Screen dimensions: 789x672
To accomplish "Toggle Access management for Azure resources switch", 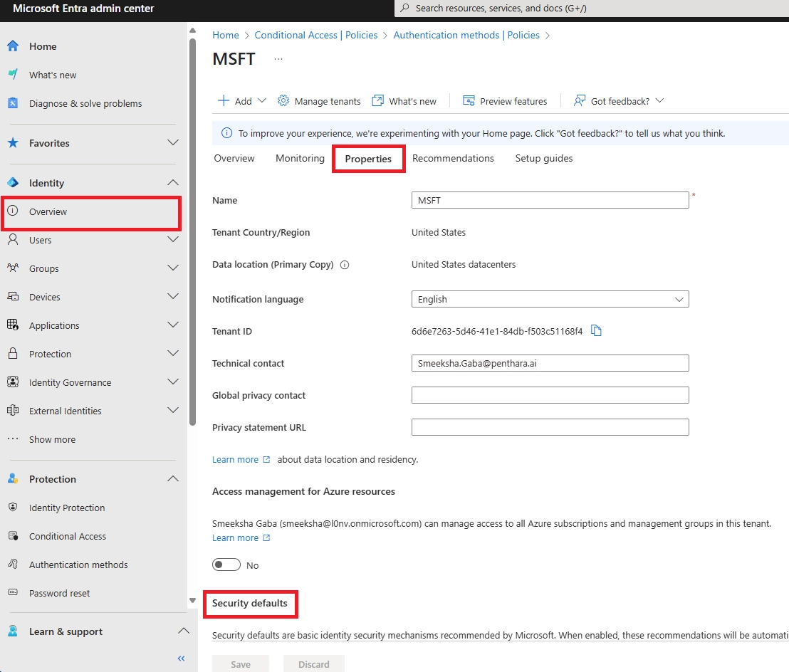I will 226,565.
